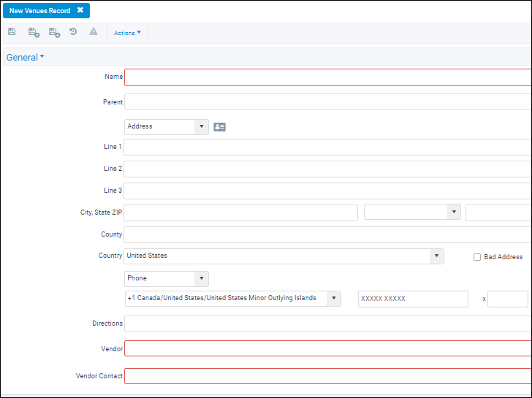Click the Line 3 address field
Image resolution: width=532 pixels, height=398 pixels.
click(327, 191)
